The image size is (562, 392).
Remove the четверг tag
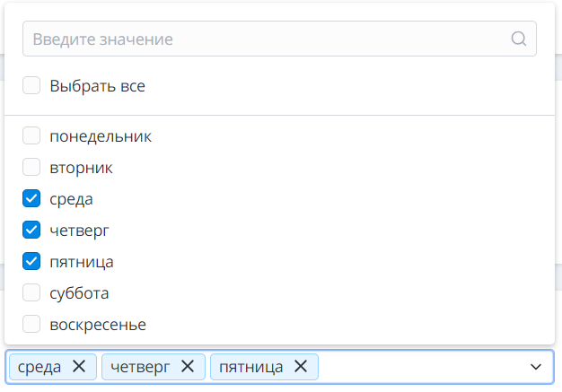(187, 366)
